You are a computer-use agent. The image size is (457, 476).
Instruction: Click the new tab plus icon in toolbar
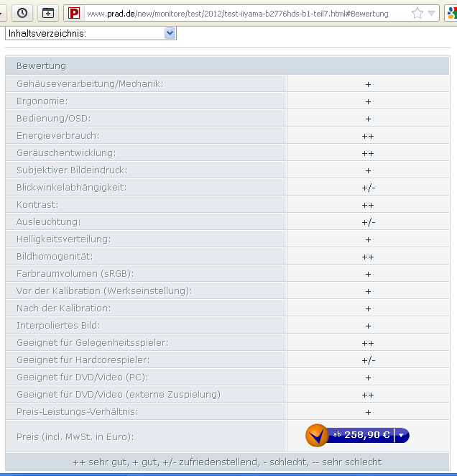47,13
